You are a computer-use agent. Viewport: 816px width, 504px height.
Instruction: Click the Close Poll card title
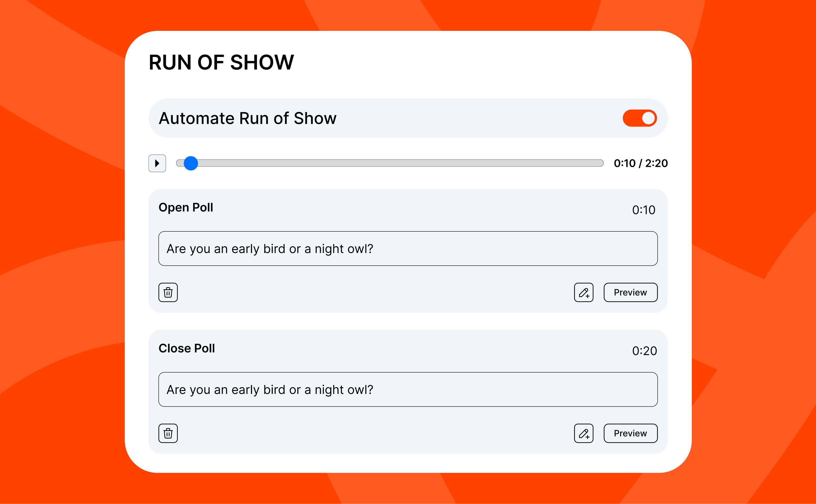pos(187,348)
